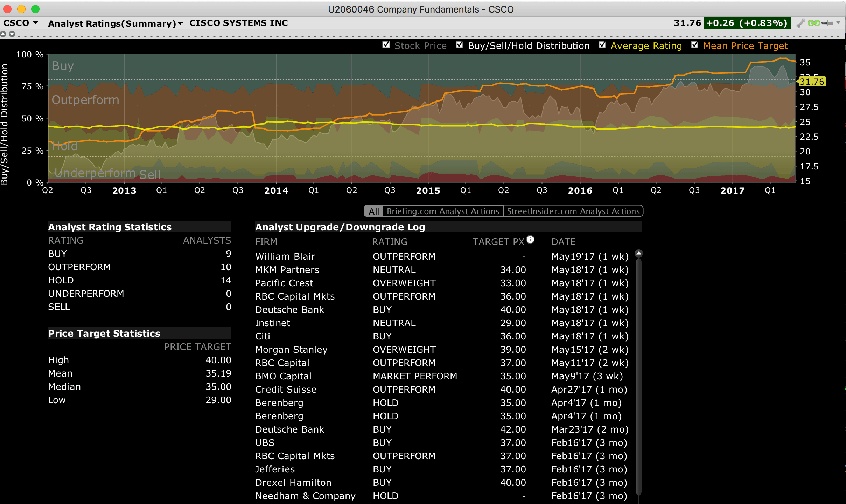The image size is (846, 504).
Task: Click the 2017 label on chart axis
Action: [x=733, y=191]
